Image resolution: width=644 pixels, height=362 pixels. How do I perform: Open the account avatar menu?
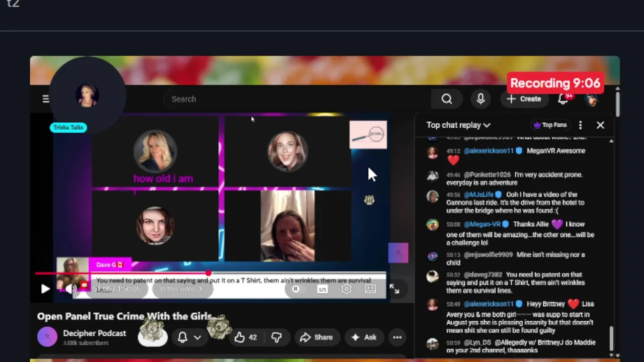pyautogui.click(x=592, y=99)
